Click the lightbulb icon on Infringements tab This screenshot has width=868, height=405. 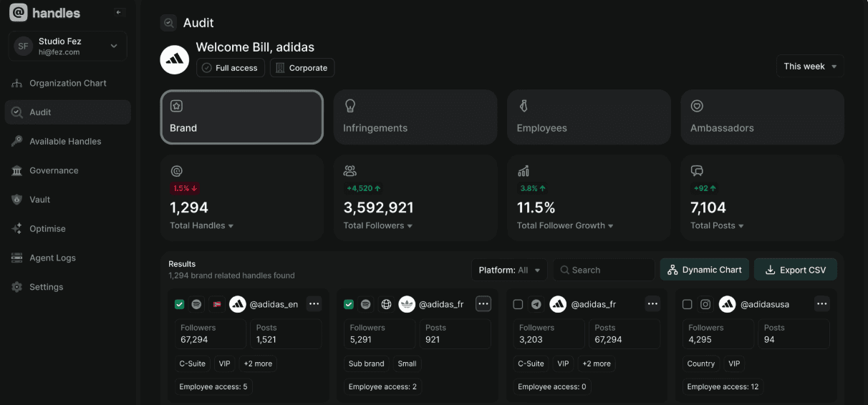point(350,106)
